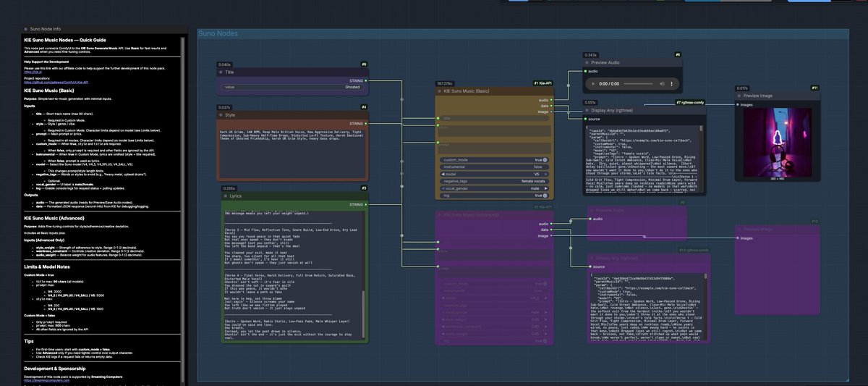Collapse the active Preview Audio node

tap(587, 63)
